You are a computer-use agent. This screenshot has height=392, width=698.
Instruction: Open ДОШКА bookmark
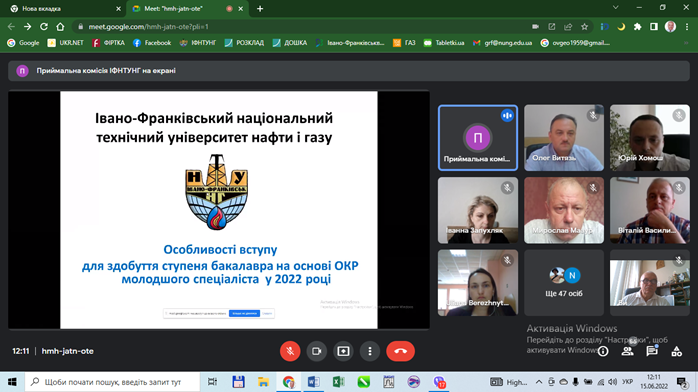(x=290, y=43)
